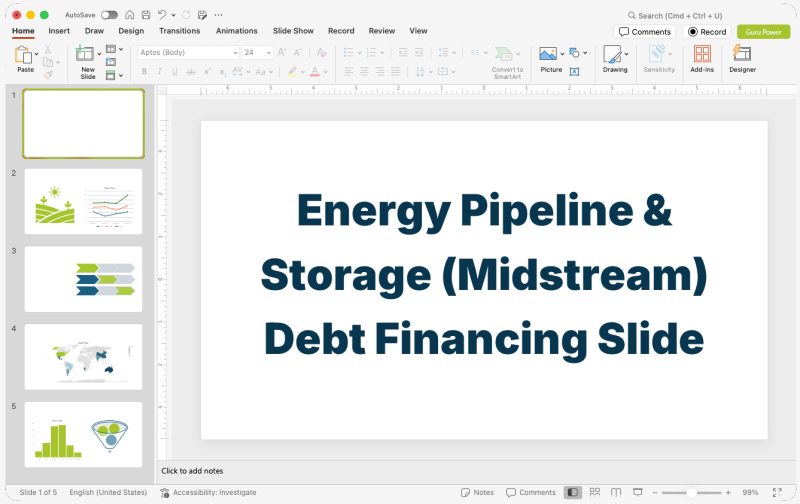Increase the font size
The height and width of the screenshot is (504, 800).
(282, 52)
